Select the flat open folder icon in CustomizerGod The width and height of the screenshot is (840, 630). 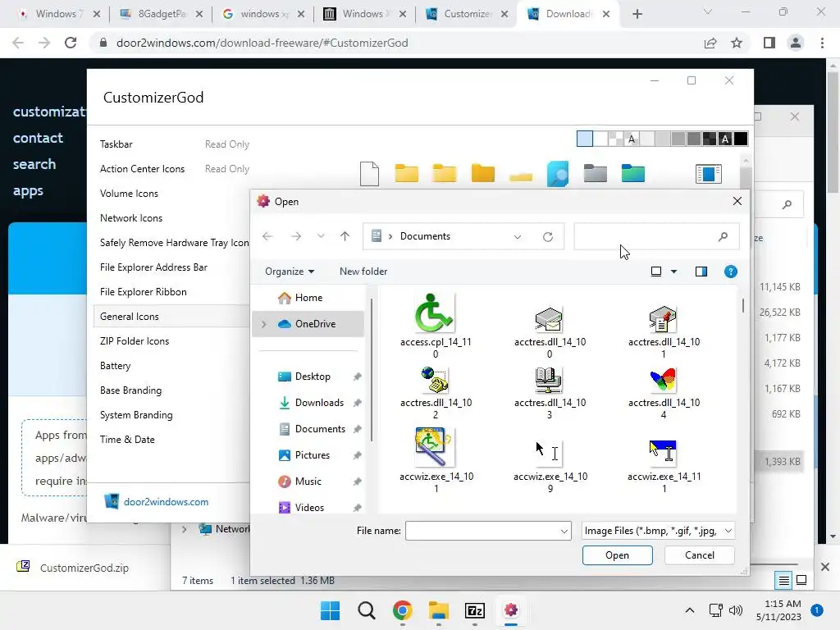point(521,177)
